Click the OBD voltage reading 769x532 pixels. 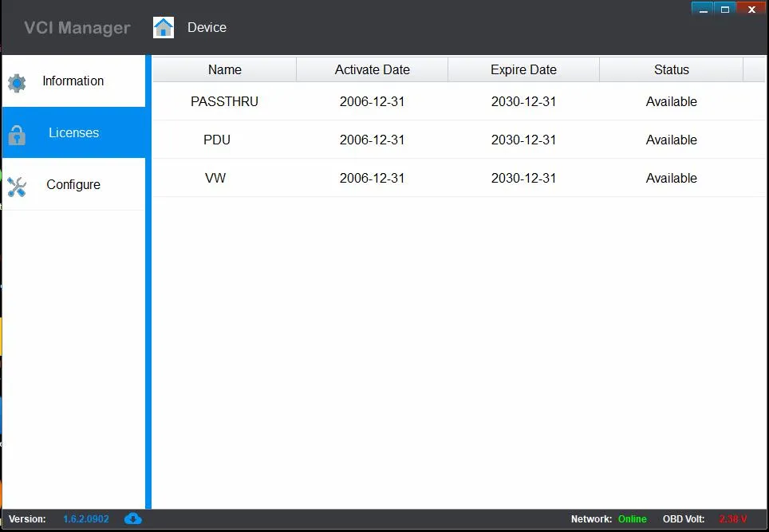point(732,519)
